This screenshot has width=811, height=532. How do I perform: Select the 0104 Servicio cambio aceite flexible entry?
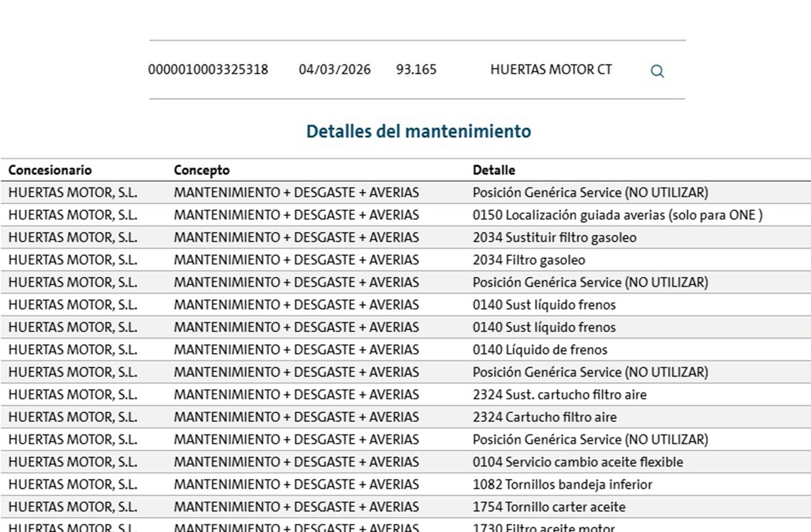point(578,462)
